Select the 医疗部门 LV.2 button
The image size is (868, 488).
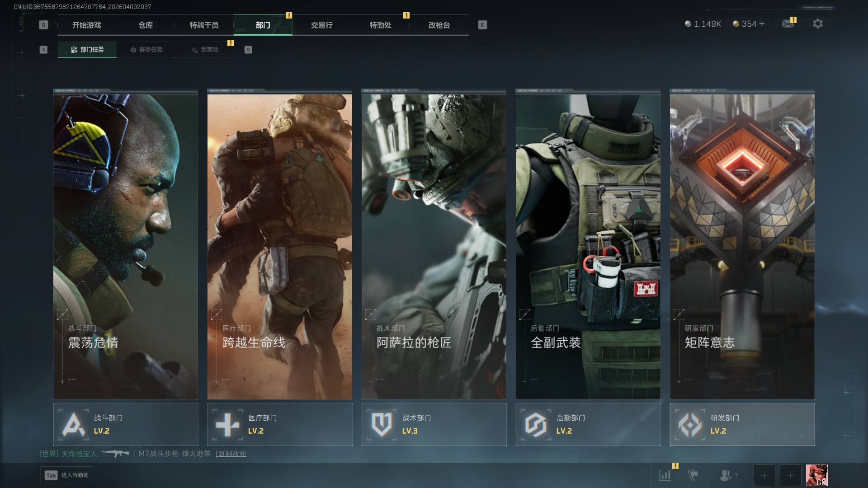click(x=280, y=425)
